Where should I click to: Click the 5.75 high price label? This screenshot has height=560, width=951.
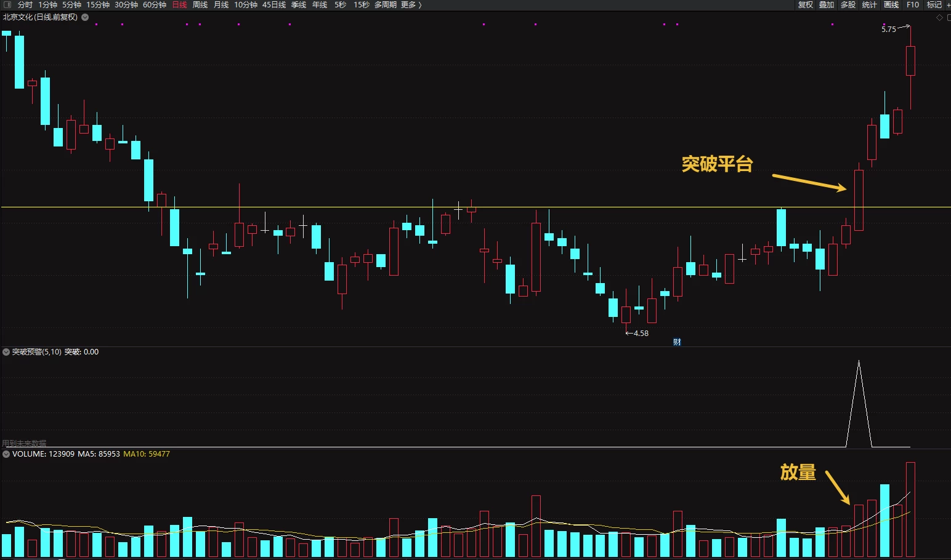[x=889, y=29]
